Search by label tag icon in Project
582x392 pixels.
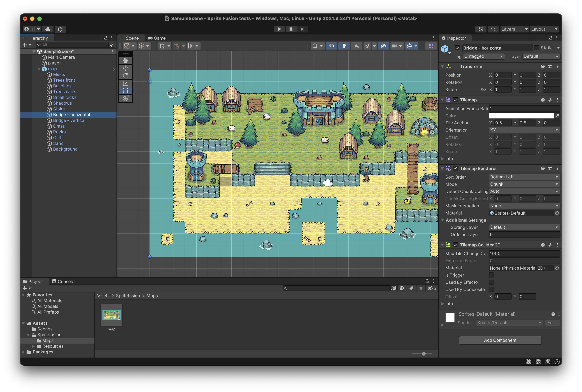pyautogui.click(x=411, y=288)
